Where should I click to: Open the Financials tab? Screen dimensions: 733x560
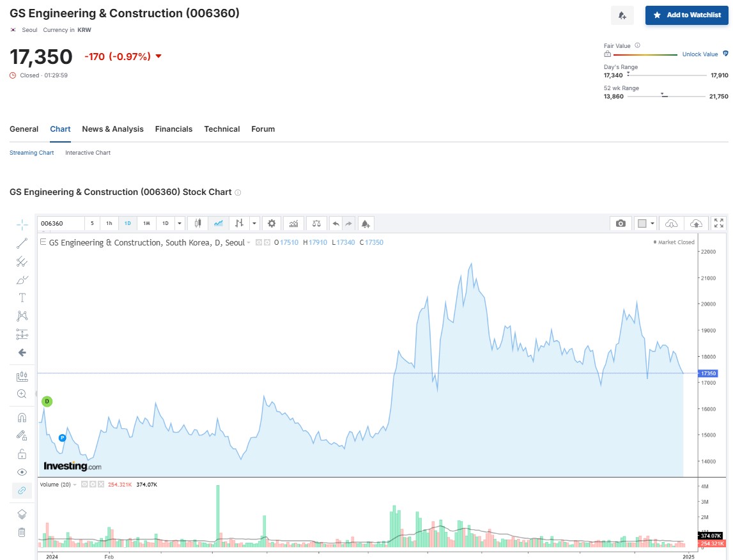coord(174,129)
